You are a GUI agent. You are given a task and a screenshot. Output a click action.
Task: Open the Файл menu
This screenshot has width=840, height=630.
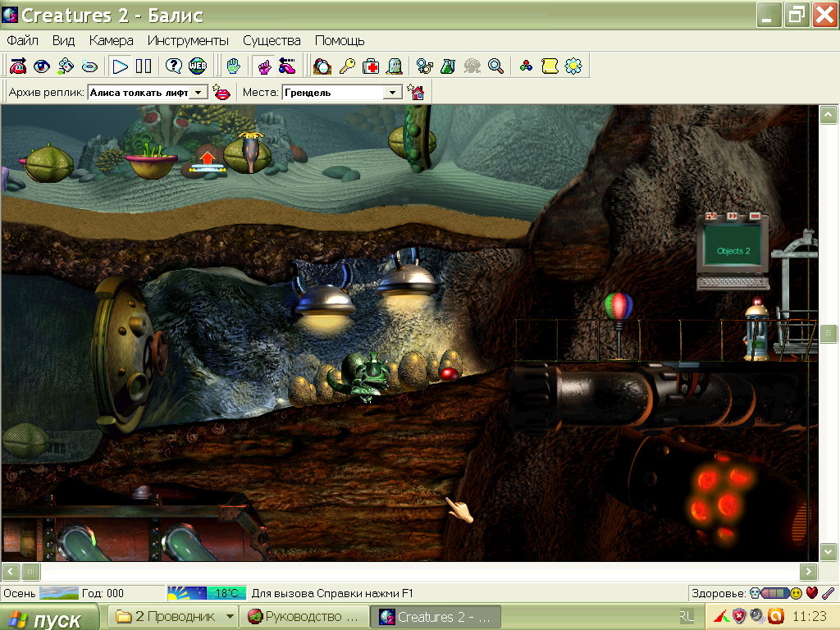[x=22, y=41]
